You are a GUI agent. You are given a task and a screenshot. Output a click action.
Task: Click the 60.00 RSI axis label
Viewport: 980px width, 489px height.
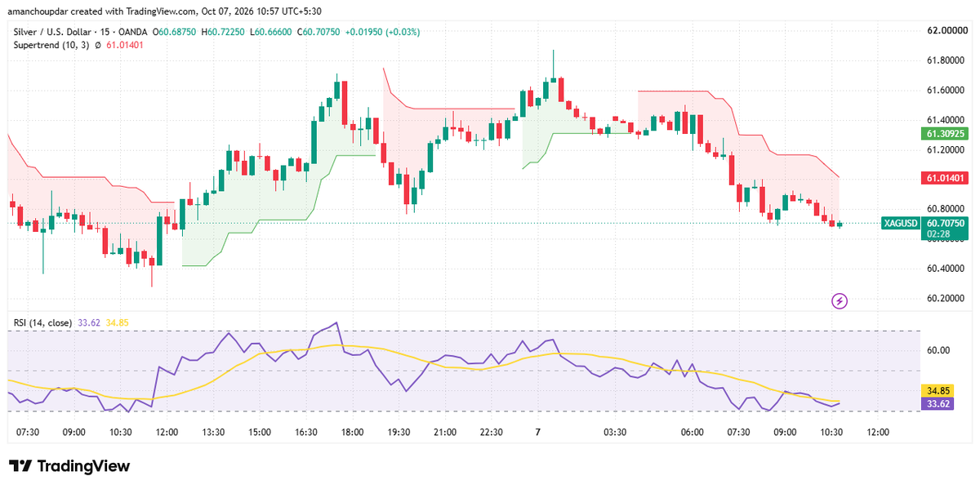[938, 350]
